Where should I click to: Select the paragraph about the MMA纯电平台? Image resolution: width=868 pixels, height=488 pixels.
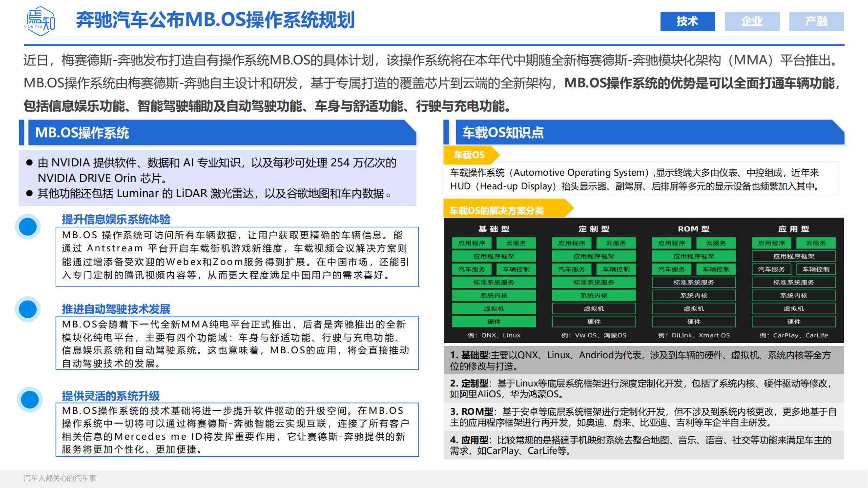[x=237, y=344]
